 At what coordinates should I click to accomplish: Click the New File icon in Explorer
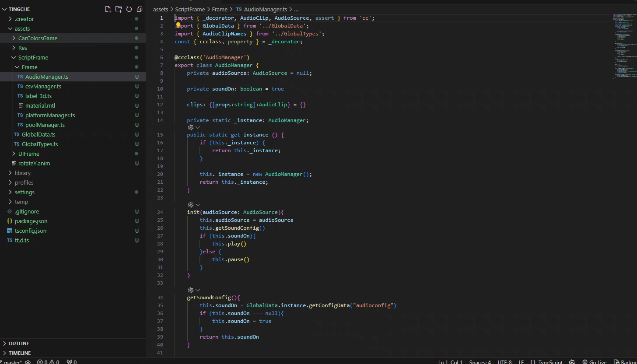(108, 9)
